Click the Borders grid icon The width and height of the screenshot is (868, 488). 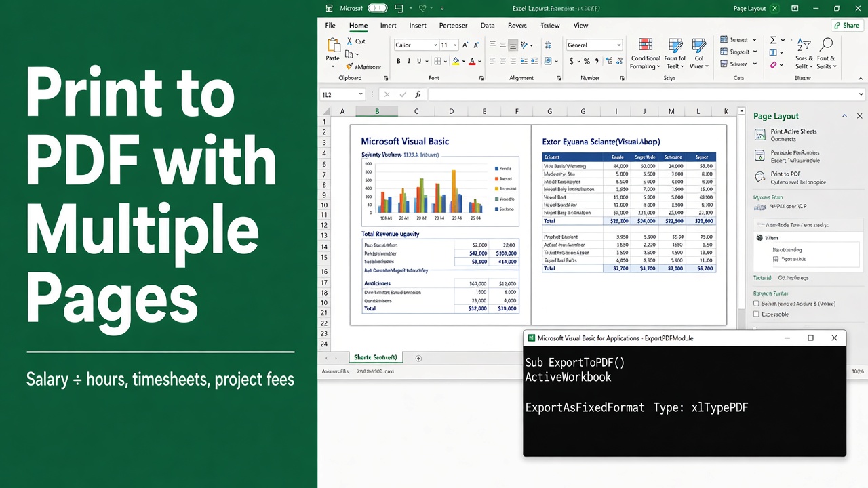pyautogui.click(x=437, y=61)
